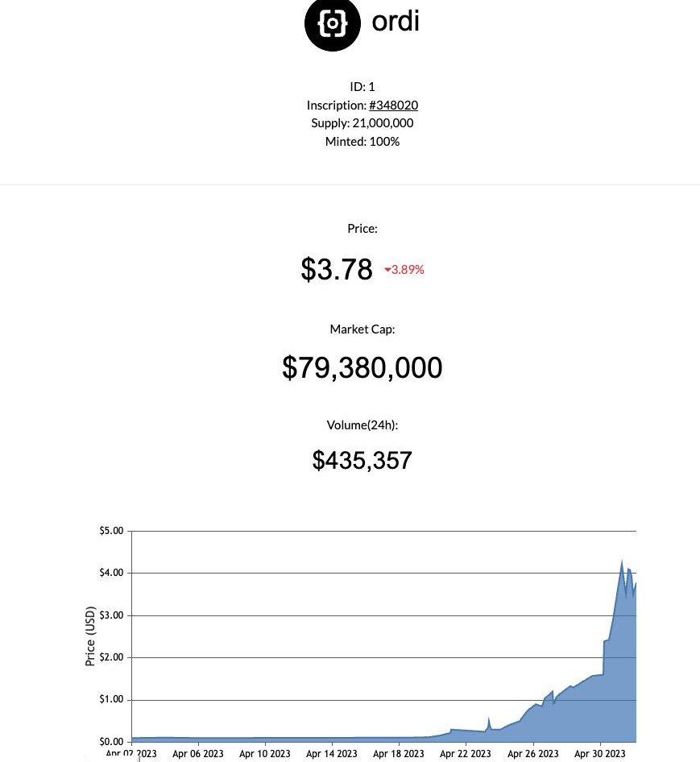Click Apr 26 2023 axis label

(532, 754)
